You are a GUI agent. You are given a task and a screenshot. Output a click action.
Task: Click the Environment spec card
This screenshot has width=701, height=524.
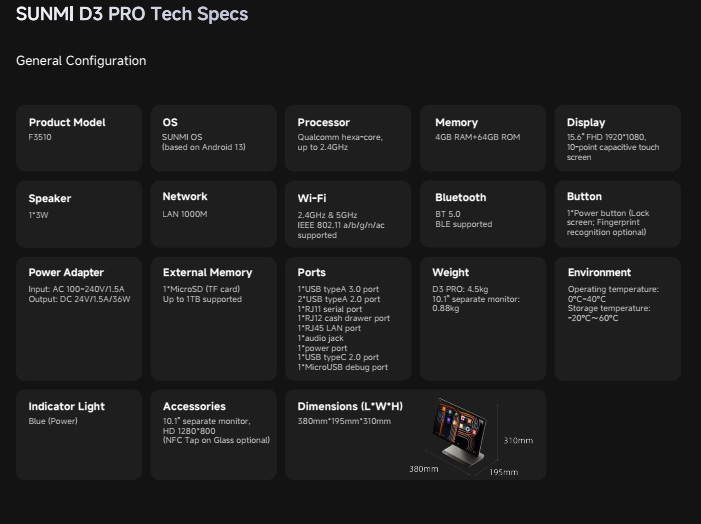point(617,319)
